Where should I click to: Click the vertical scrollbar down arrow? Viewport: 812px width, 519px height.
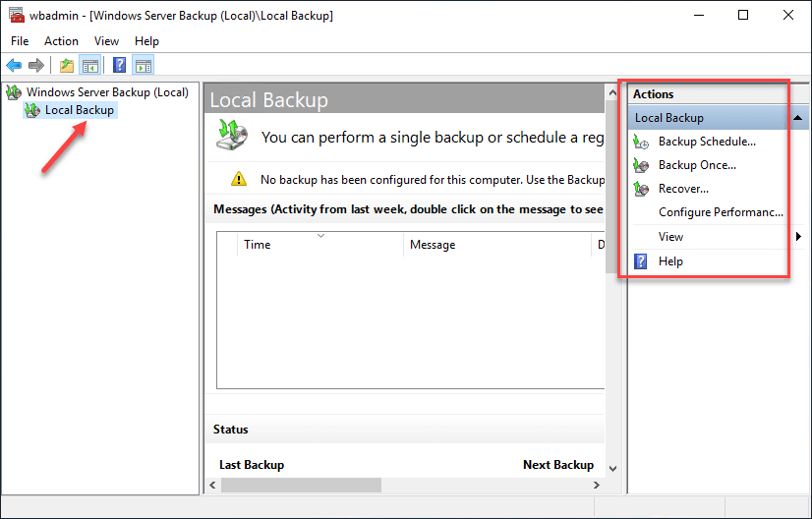coord(612,468)
